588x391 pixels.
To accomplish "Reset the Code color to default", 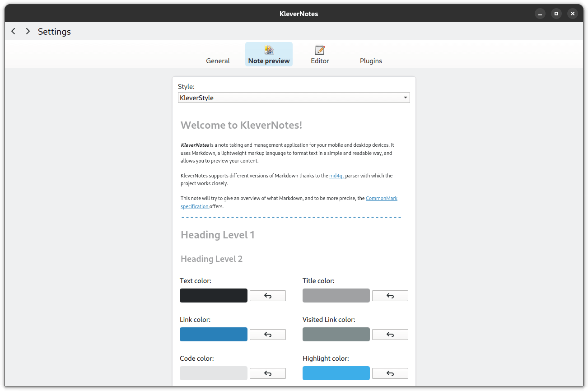I will coord(267,373).
